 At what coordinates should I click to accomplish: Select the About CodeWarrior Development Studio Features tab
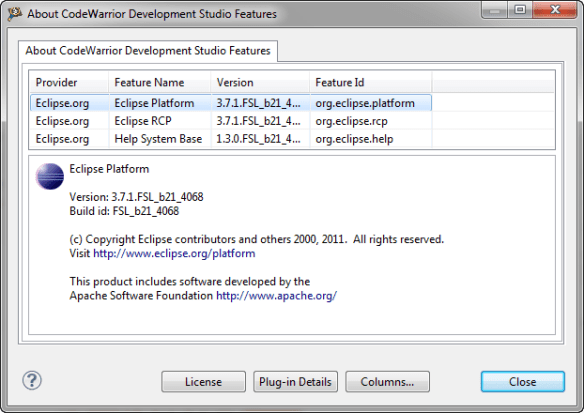coord(148,51)
